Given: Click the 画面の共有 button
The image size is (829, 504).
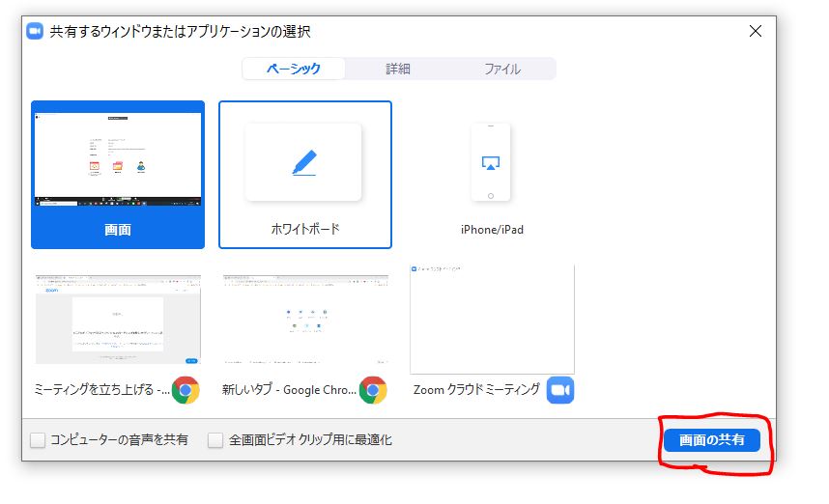Looking at the screenshot, I should (712, 439).
